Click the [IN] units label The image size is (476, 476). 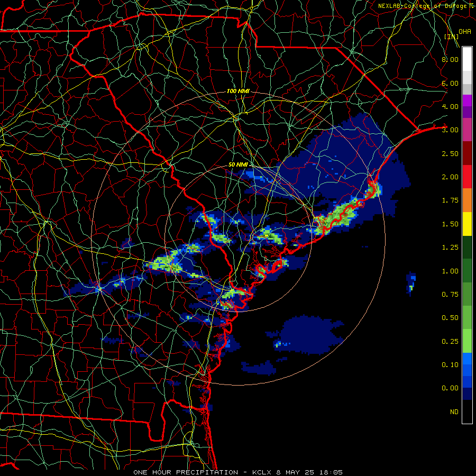coord(452,36)
